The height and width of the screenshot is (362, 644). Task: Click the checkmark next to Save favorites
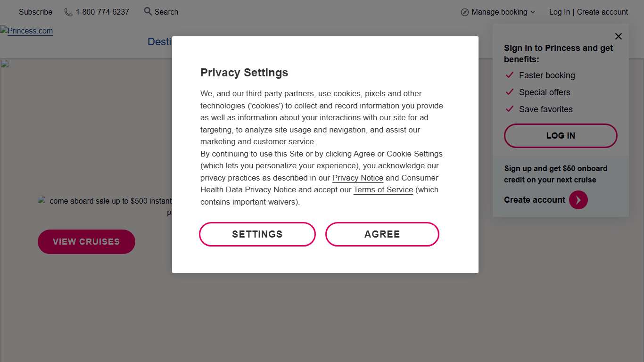[509, 109]
